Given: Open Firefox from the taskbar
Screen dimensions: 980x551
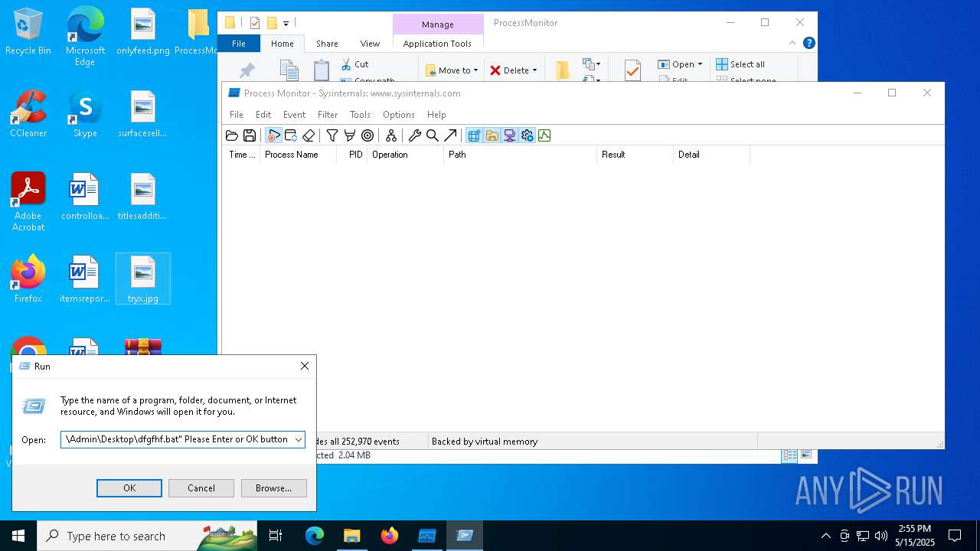Looking at the screenshot, I should [x=390, y=536].
